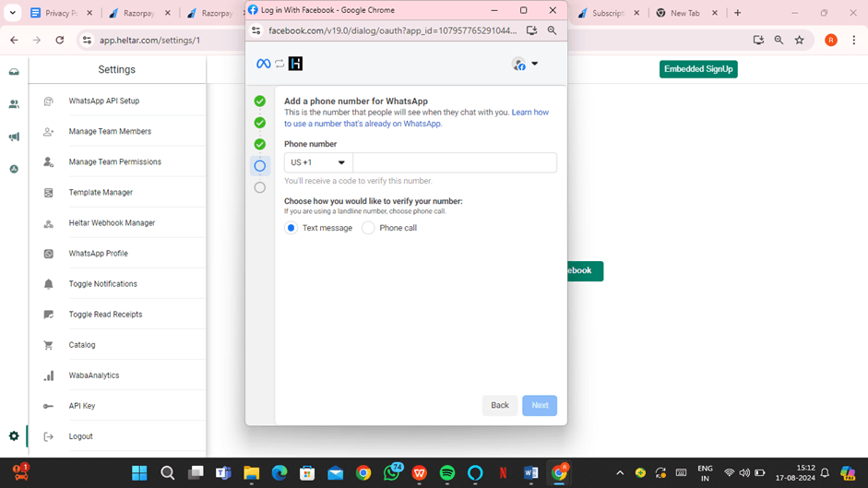Click the settings gear icon in left rail

pos(14,436)
